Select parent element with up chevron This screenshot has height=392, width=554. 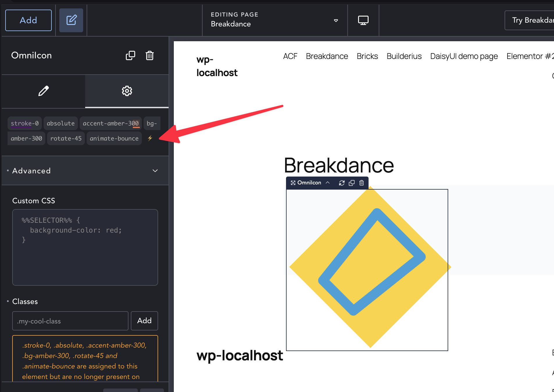tap(328, 183)
